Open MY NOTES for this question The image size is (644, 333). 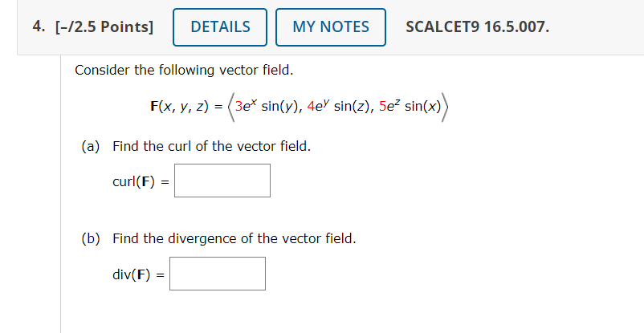click(331, 27)
